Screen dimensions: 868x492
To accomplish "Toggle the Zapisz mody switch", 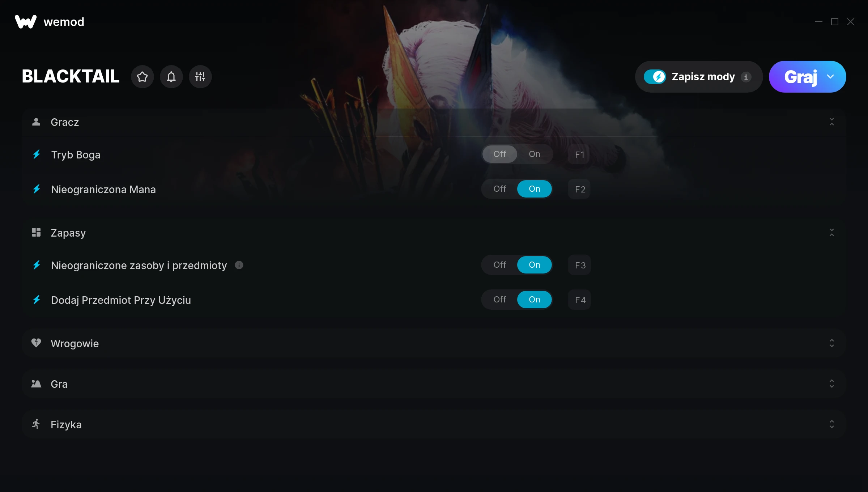I will click(655, 77).
